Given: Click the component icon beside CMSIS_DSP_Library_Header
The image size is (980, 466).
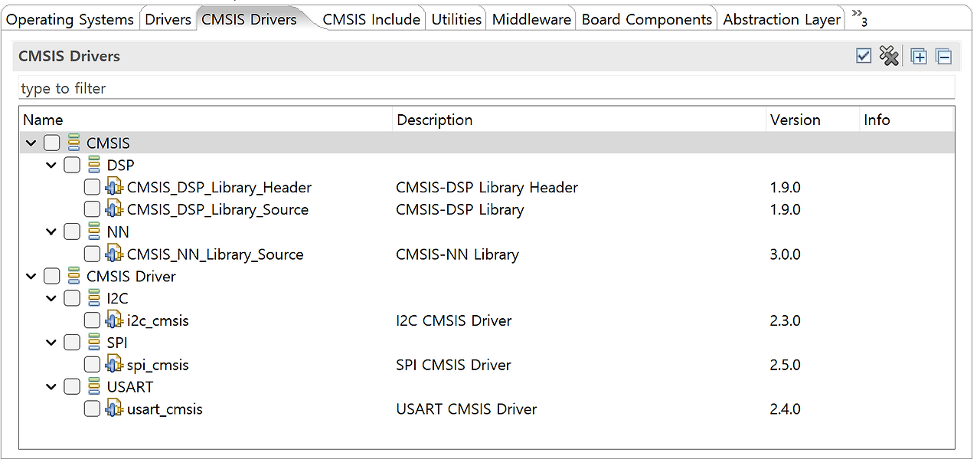Looking at the screenshot, I should [x=113, y=186].
